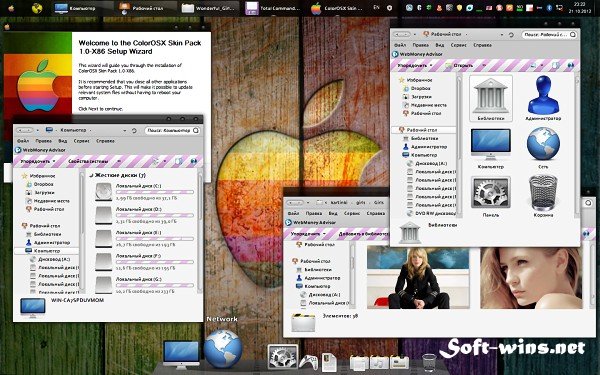Open thumbnail of blonde woman in black suit

pos(417,277)
